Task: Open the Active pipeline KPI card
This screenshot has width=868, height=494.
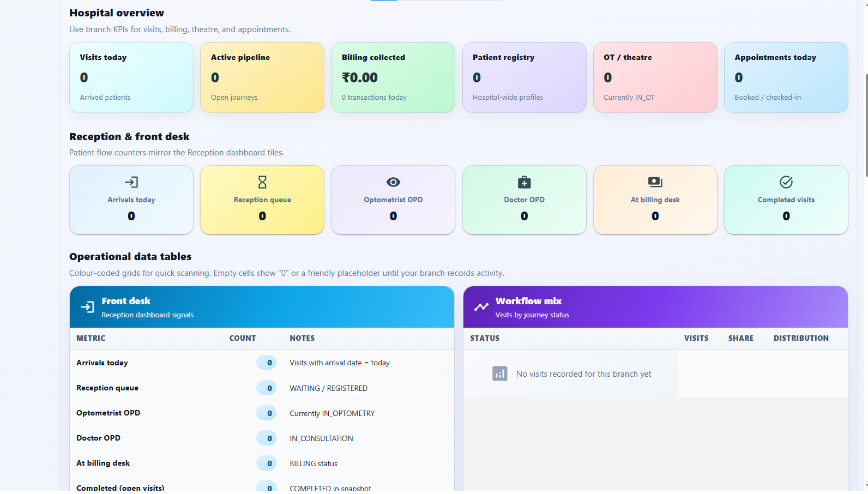Action: point(262,77)
